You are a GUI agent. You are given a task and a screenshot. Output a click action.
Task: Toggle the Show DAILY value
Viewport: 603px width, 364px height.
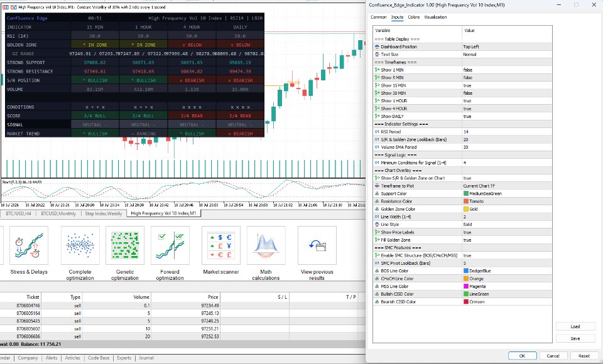[x=507, y=116]
